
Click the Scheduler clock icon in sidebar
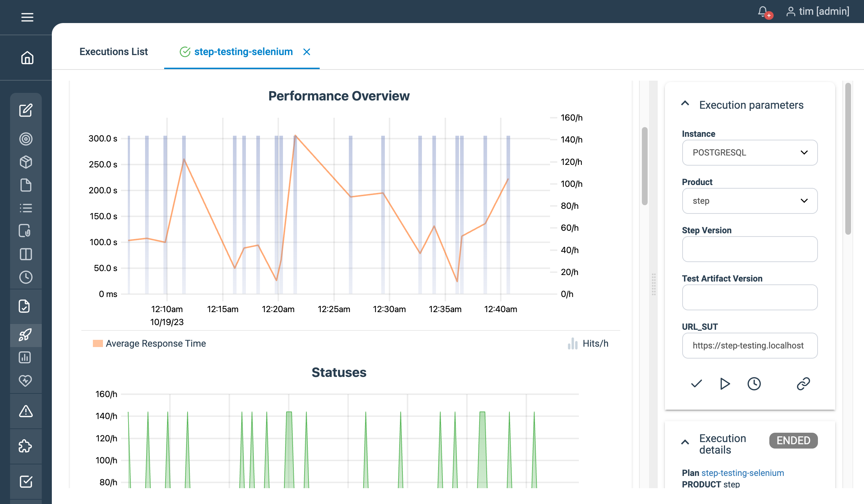pos(26,277)
